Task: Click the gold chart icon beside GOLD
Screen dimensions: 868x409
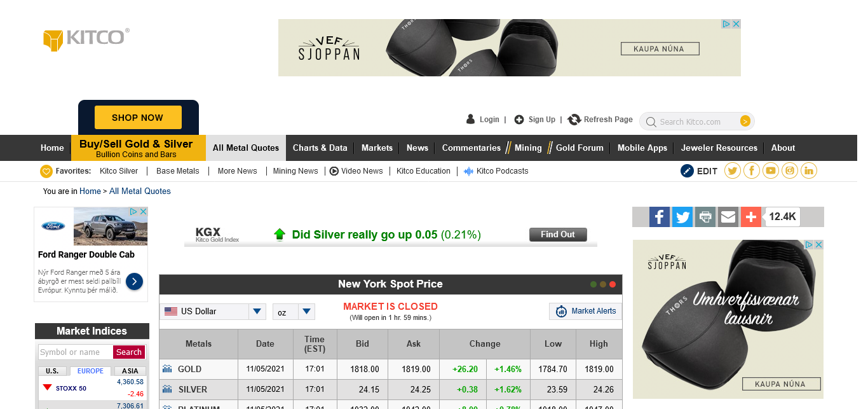Action: (x=167, y=369)
